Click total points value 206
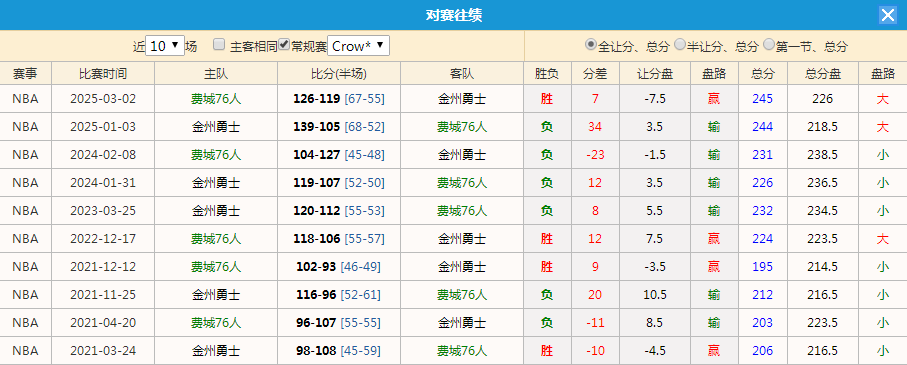The height and width of the screenshot is (365, 907). [762, 351]
